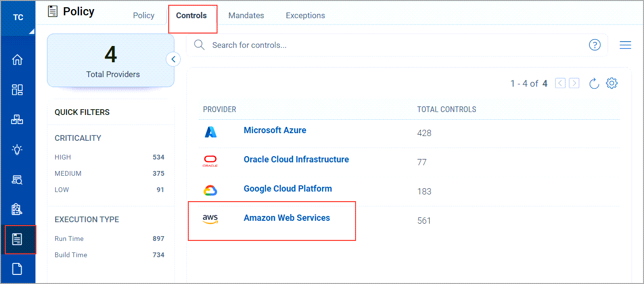644x284 pixels.
Task: Click the '1 - 4 of 4' pagination text
Action: [x=529, y=83]
